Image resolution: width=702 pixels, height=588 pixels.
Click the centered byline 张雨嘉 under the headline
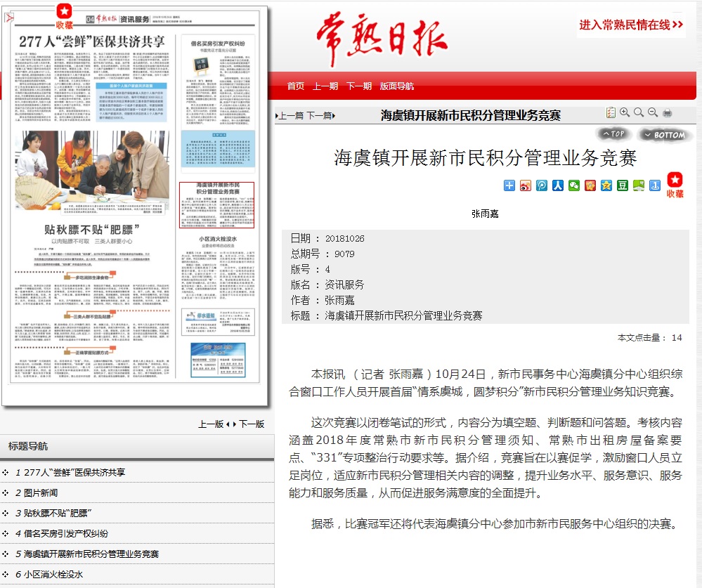[485, 214]
